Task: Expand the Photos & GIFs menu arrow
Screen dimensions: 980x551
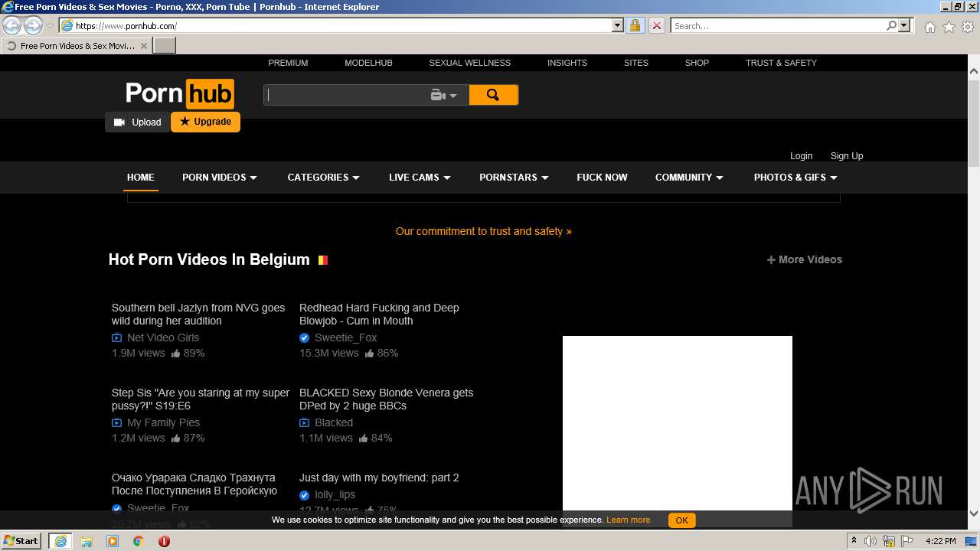Action: (x=834, y=178)
